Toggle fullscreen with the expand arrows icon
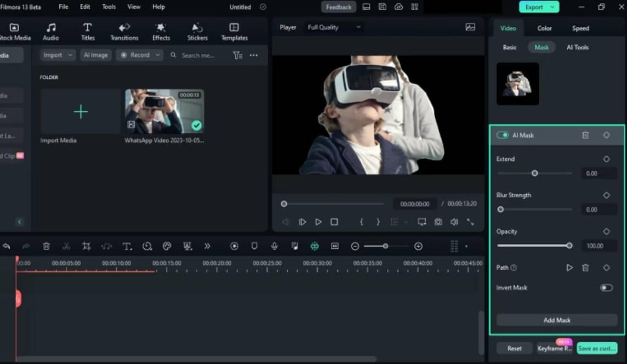 click(470, 221)
